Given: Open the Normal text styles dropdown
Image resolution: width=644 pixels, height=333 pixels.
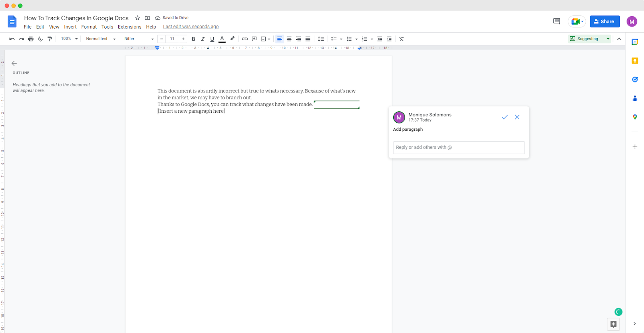Looking at the screenshot, I should (101, 39).
